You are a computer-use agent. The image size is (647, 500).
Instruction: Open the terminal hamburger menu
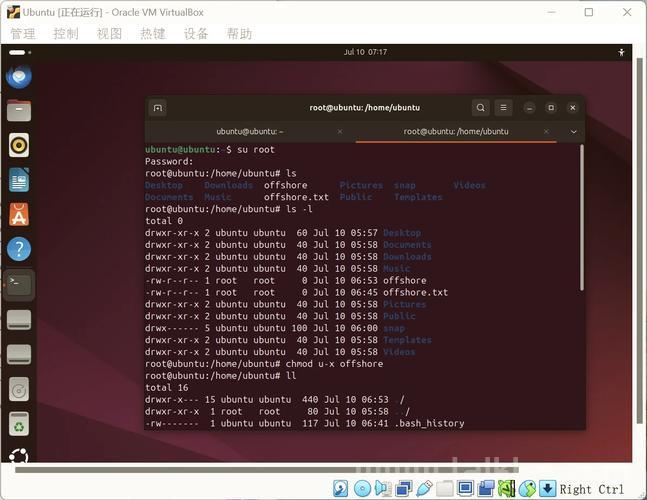point(503,108)
